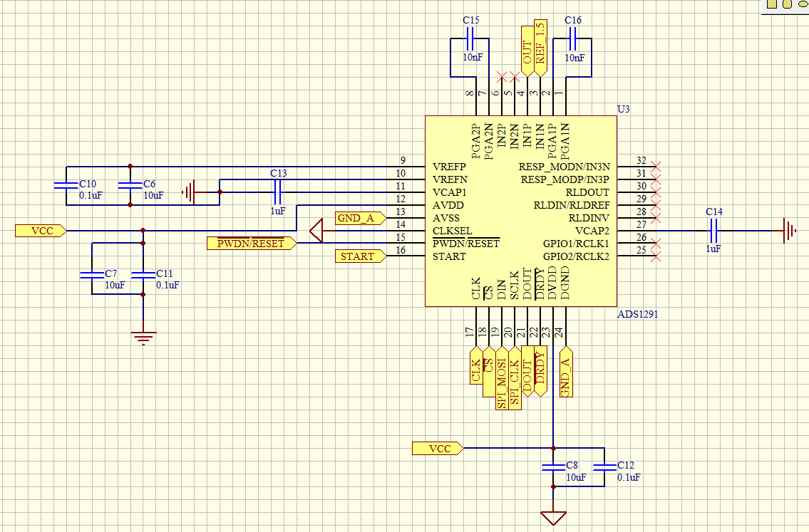Select capacitor C10 symbol
The width and height of the screenshot is (809, 532).
(66, 186)
